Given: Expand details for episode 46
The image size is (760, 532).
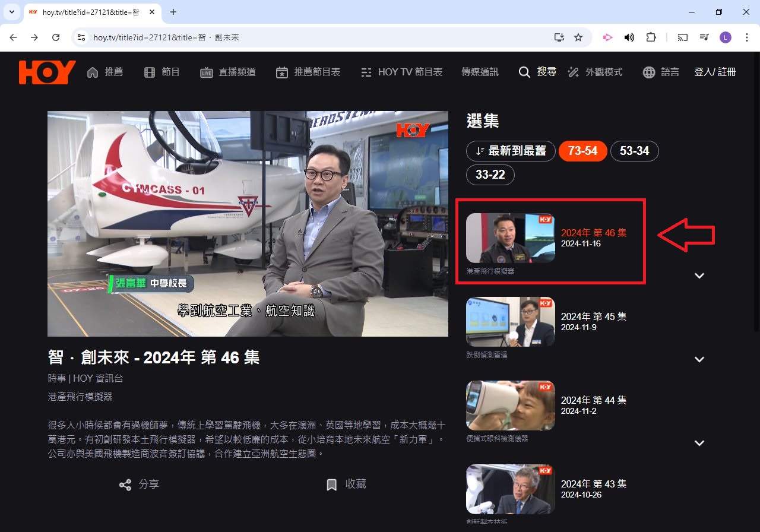Looking at the screenshot, I should [699, 275].
